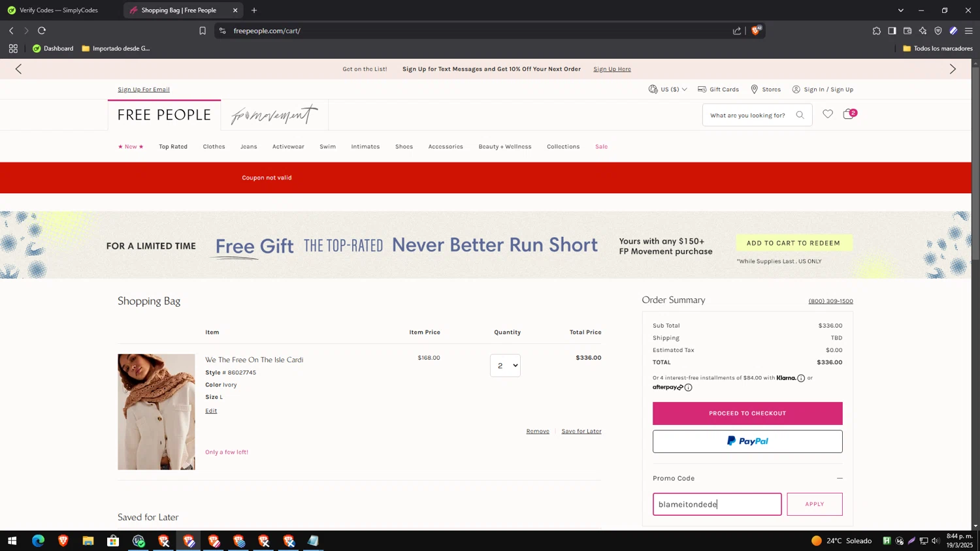Viewport: 980px width, 551px height.
Task: Click the search magnifier icon
Action: [x=800, y=115]
